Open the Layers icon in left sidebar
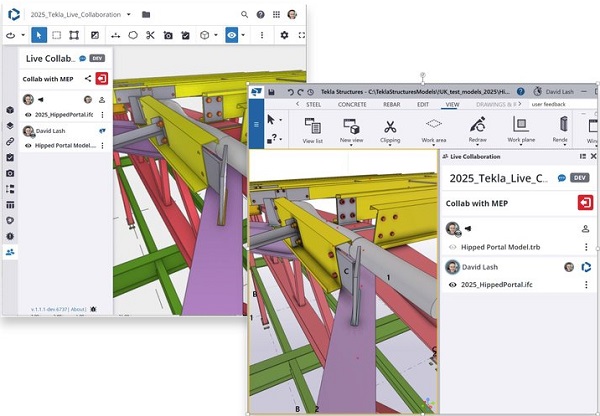 (10, 126)
